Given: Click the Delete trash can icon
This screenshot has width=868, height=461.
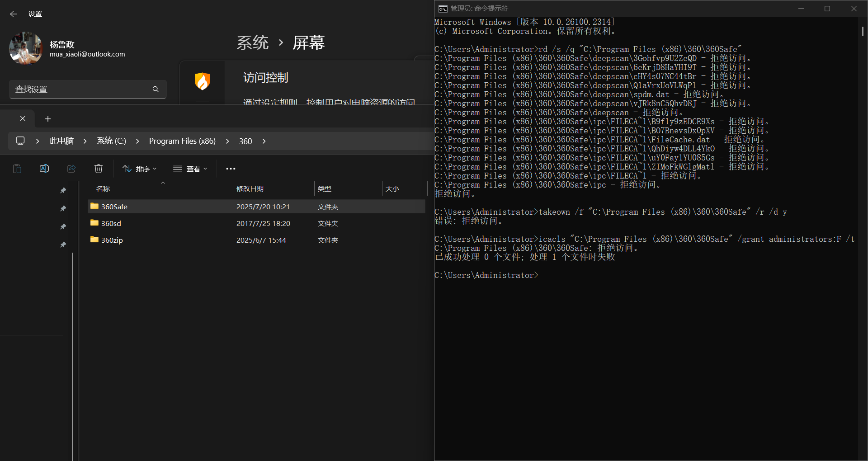Looking at the screenshot, I should click(x=99, y=169).
